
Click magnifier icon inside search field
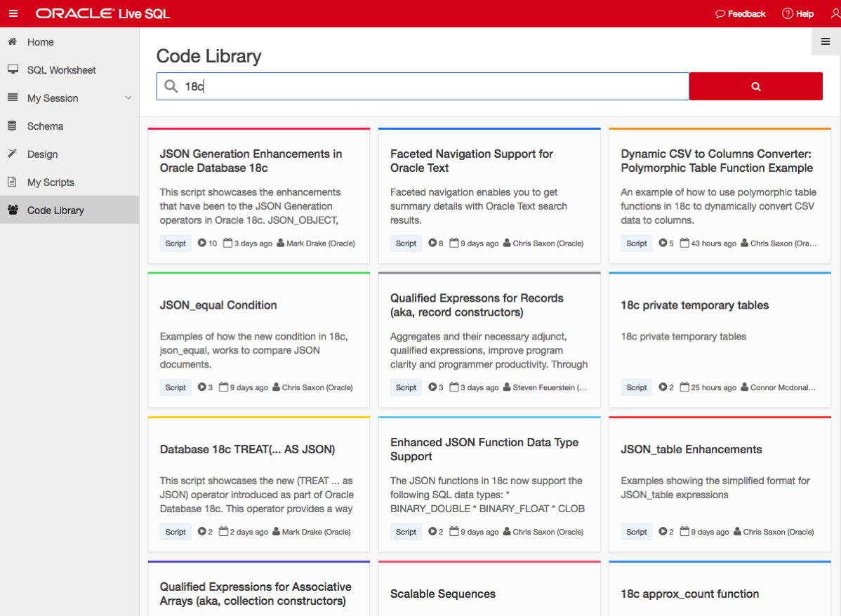click(x=171, y=86)
